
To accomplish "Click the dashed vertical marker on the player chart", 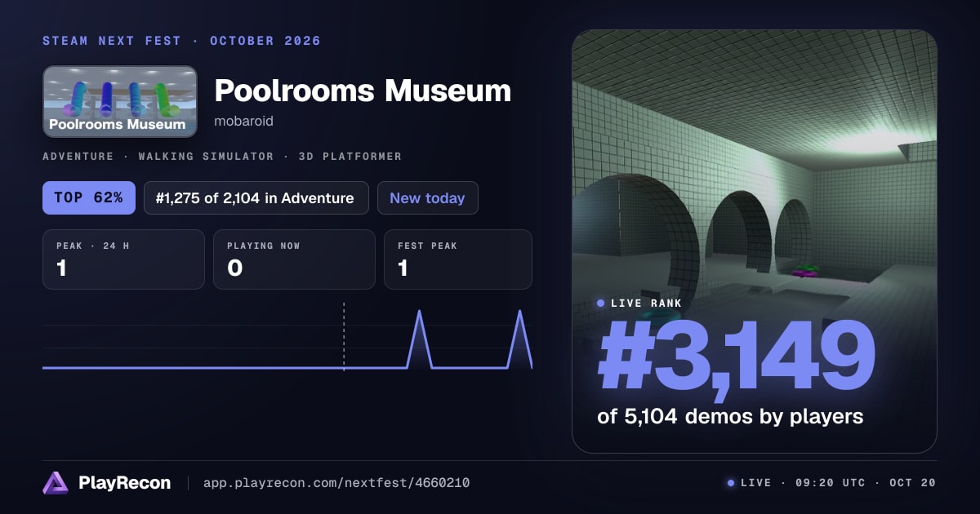I will (344, 336).
